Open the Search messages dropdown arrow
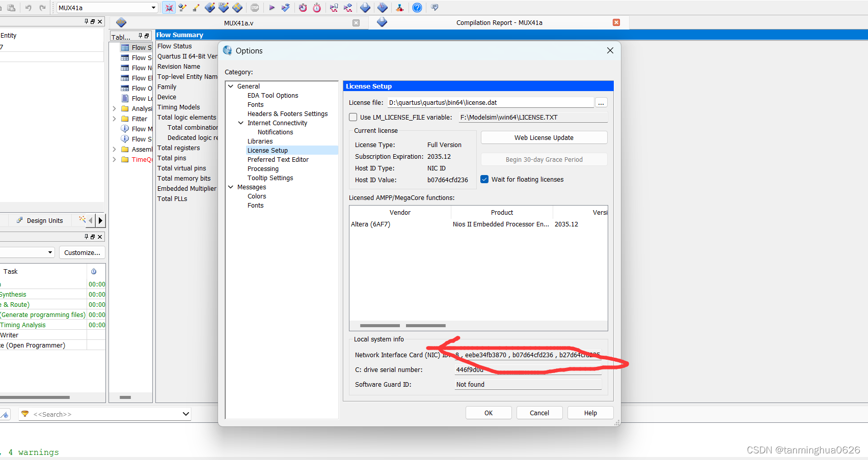Screen dimensions: 868x460 click(185, 414)
